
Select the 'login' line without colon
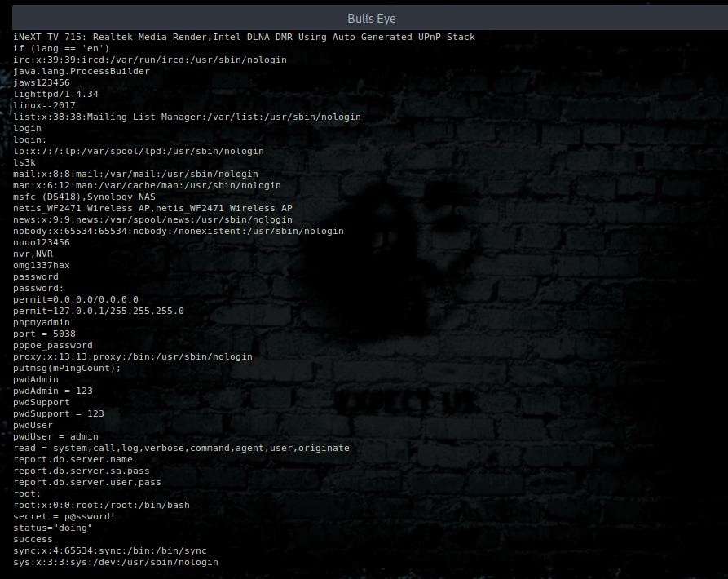[27, 128]
